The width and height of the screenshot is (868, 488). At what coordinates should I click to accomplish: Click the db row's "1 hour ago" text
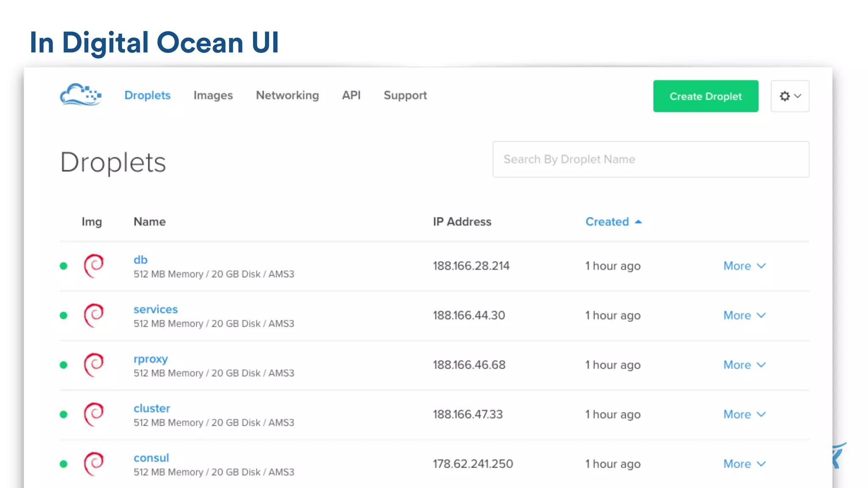[613, 266]
